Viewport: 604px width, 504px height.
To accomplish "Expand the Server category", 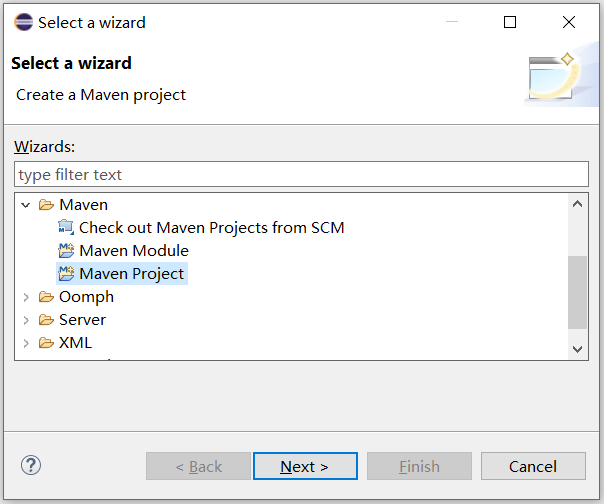I will click(26, 319).
